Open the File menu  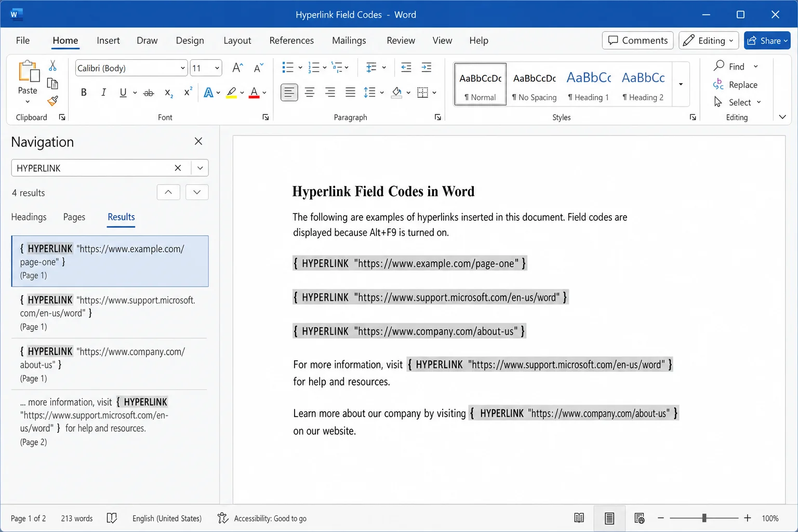coord(23,41)
